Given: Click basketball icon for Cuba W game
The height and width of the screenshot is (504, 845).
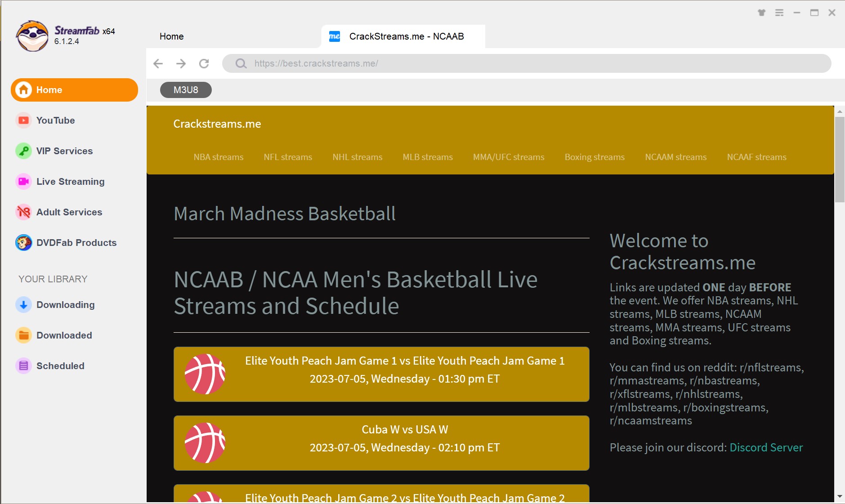Looking at the screenshot, I should click(x=205, y=443).
